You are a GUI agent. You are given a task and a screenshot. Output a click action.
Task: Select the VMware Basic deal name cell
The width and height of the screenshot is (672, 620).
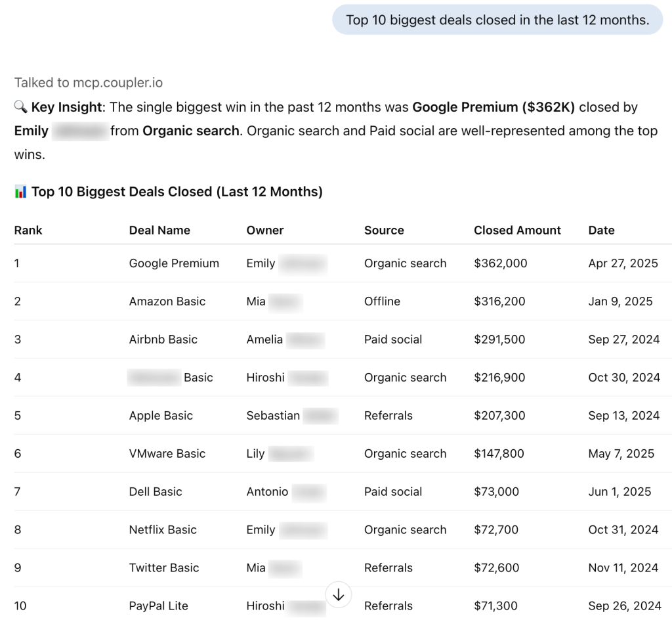click(167, 454)
